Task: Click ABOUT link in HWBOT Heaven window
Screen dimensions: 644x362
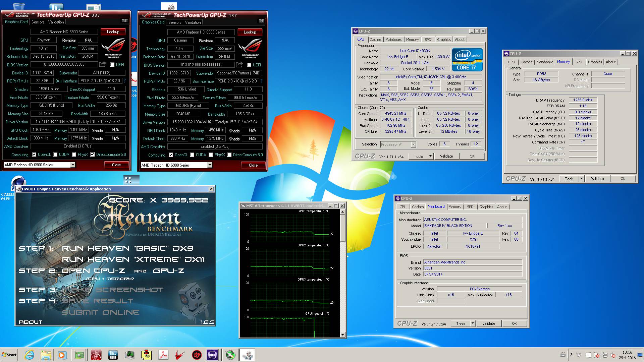Action: click(31, 322)
